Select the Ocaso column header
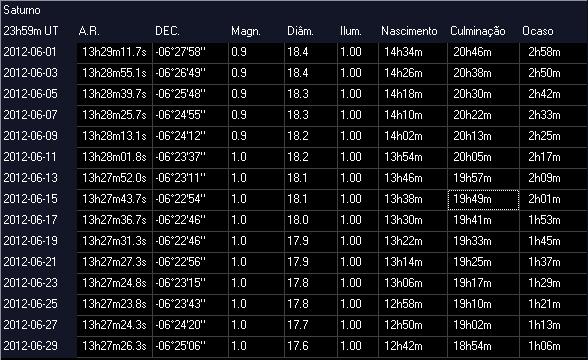Image resolution: width=588 pixels, height=360 pixels. coord(537,31)
